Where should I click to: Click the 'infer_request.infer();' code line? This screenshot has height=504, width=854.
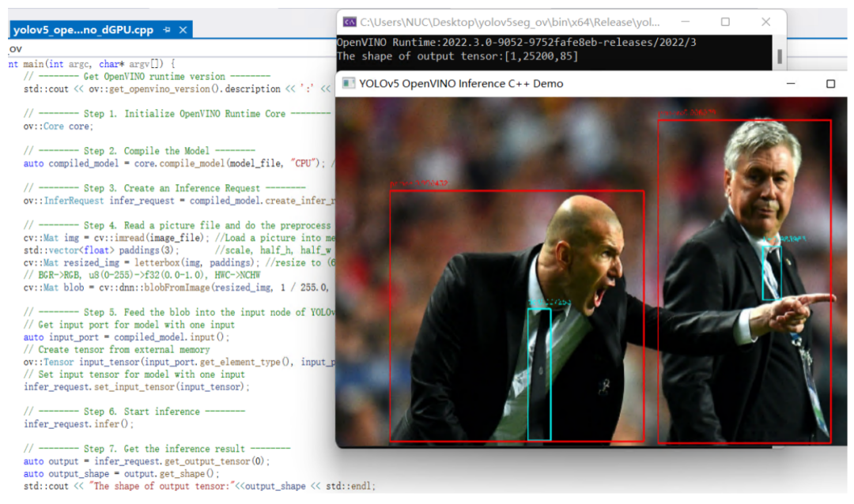tap(78, 424)
